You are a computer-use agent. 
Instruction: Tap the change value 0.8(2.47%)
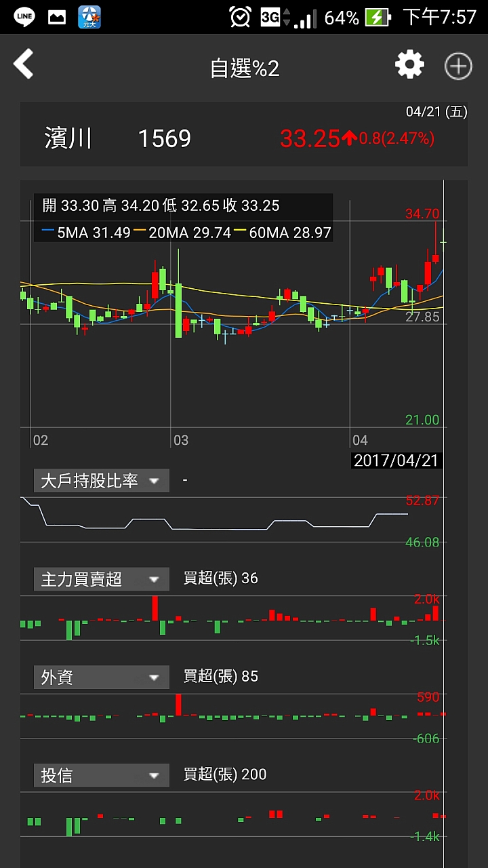point(396,138)
